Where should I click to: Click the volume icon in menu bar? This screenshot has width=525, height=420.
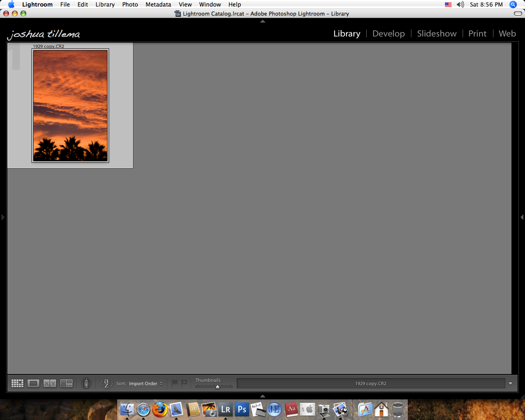click(460, 5)
